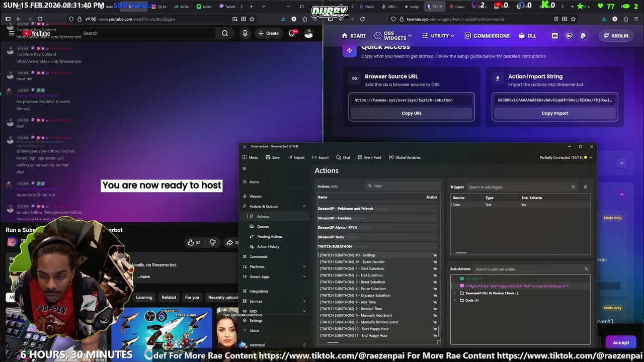
Task: Click the actions Filter field
Action: pos(403,186)
